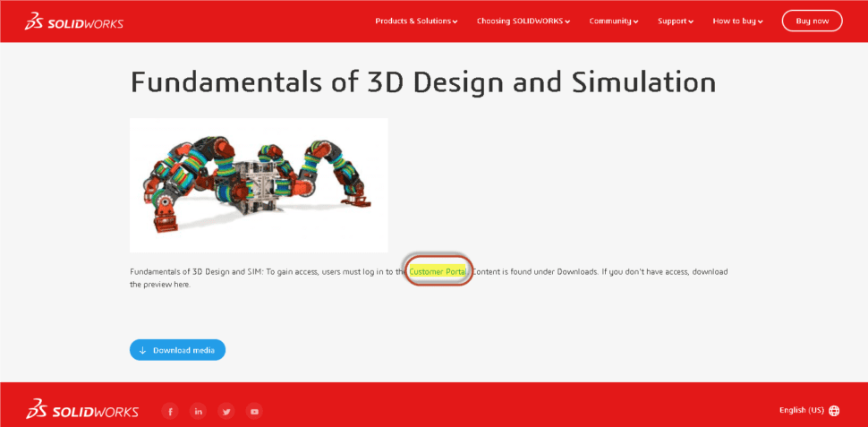Open the Customer Portal link
Screen dimensions: 868x427
(x=438, y=272)
